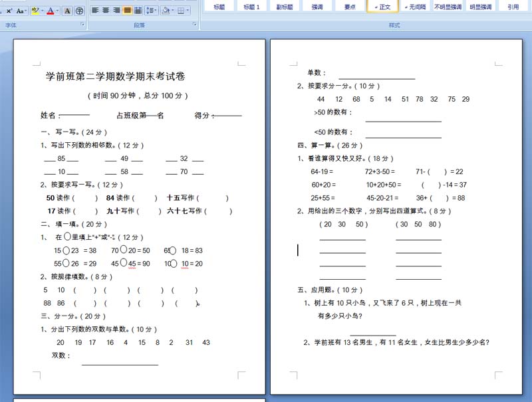Align text left
This screenshot has width=532, height=402.
(x=95, y=11)
